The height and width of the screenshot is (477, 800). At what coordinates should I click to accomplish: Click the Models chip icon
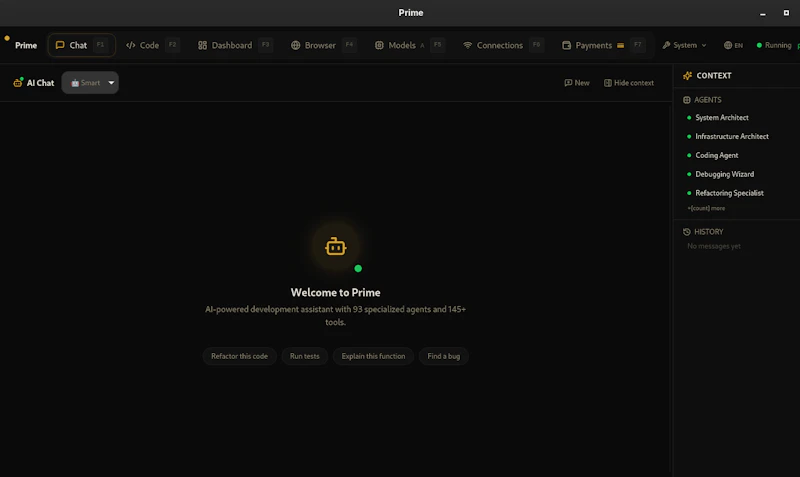379,45
